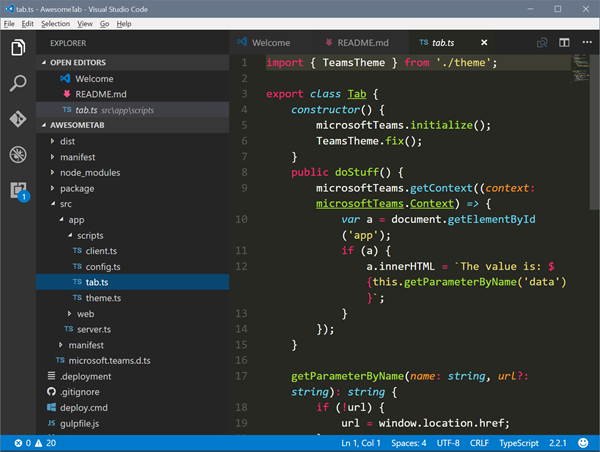Click the TS icon beside microsoft.teams.d.ts
Viewport: 600px width, 452px height.
point(60,360)
